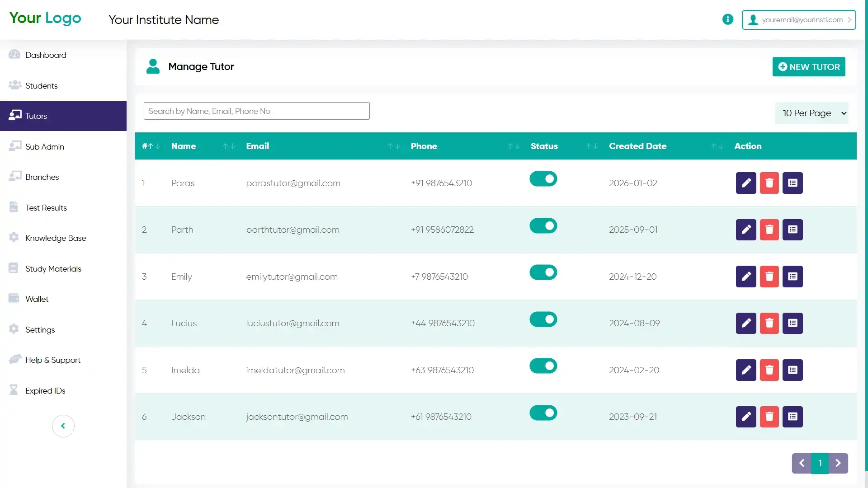Turn off Lucius's active status switch
This screenshot has height=488, width=868.
click(x=542, y=319)
